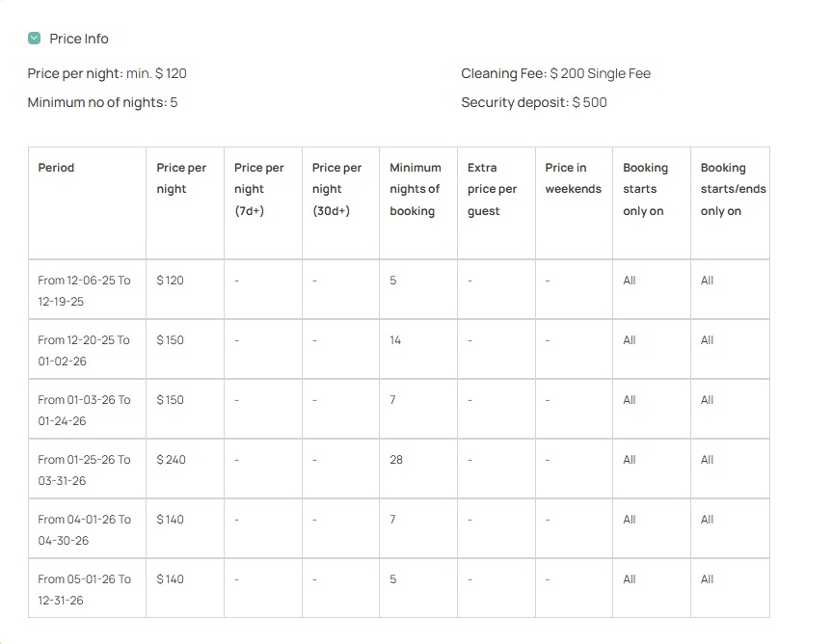Collapse the Price Info section chevron icon
The height and width of the screenshot is (644, 832).
point(35,39)
